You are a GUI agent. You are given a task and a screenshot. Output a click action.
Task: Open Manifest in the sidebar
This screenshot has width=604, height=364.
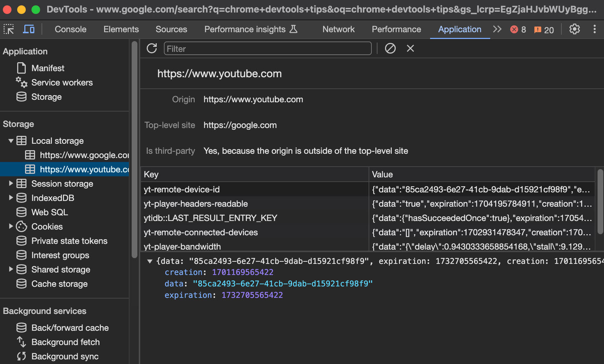click(x=48, y=68)
